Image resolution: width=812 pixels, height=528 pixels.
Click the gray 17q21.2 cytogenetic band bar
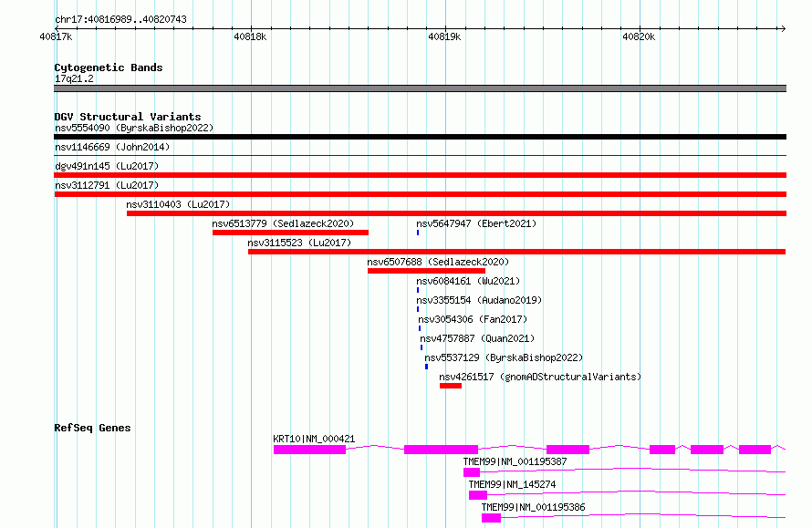[x=420, y=88]
